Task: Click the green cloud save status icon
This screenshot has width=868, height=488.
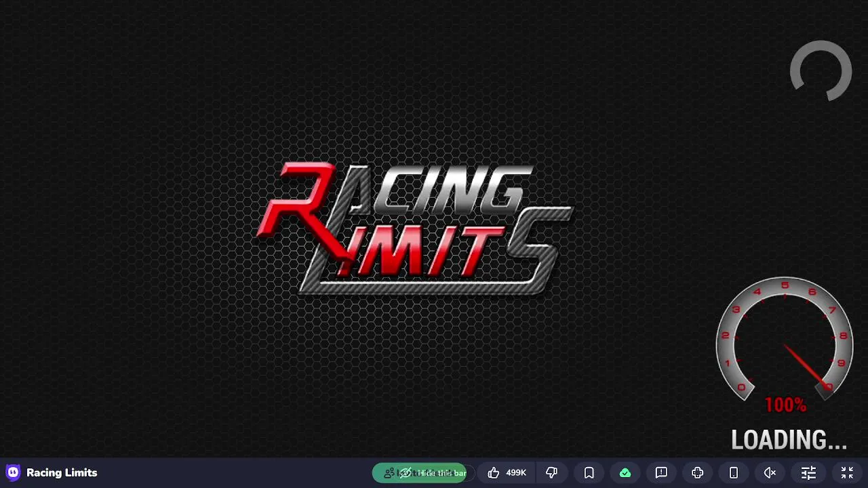Action: (625, 473)
